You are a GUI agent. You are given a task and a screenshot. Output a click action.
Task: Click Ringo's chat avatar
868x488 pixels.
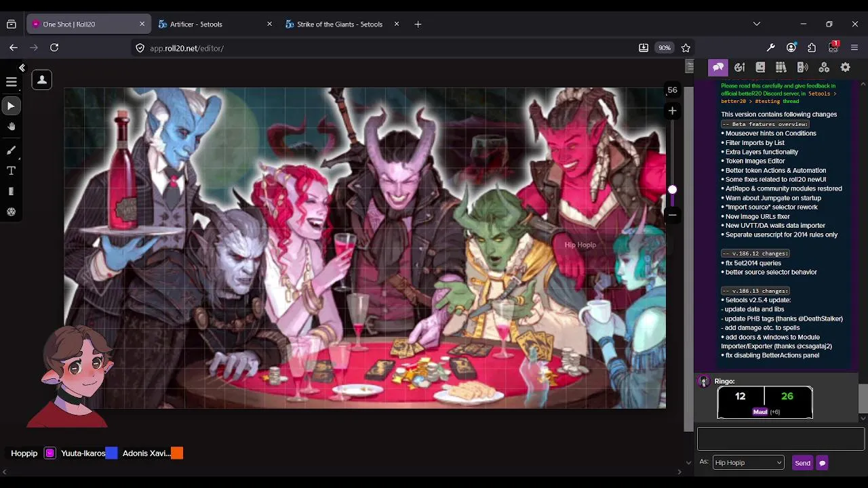tap(704, 382)
